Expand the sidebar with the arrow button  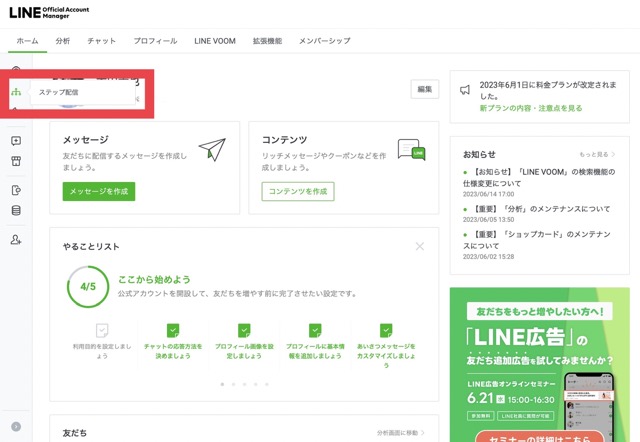click(16, 426)
